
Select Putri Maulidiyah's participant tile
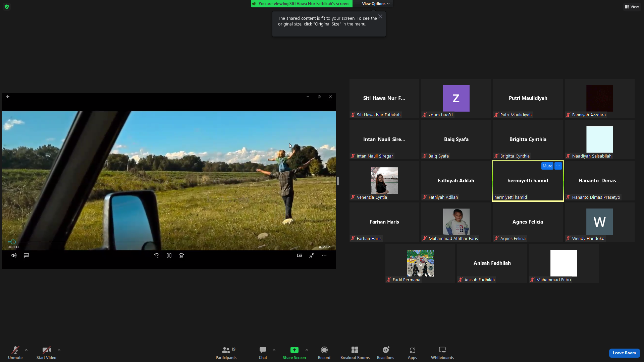click(x=528, y=99)
